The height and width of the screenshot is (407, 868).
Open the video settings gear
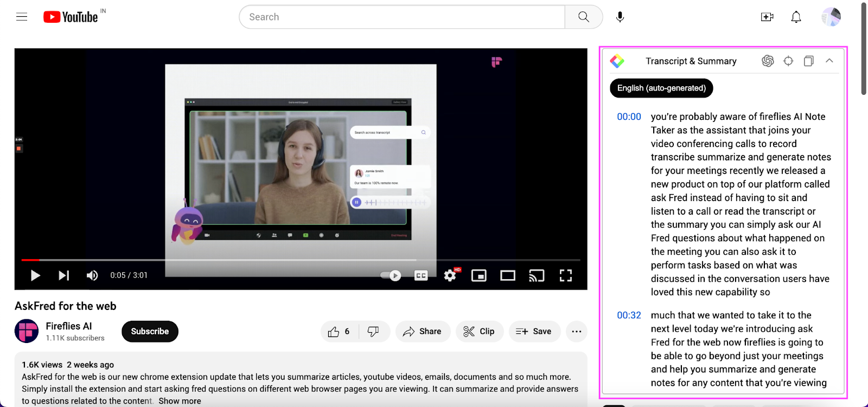450,275
